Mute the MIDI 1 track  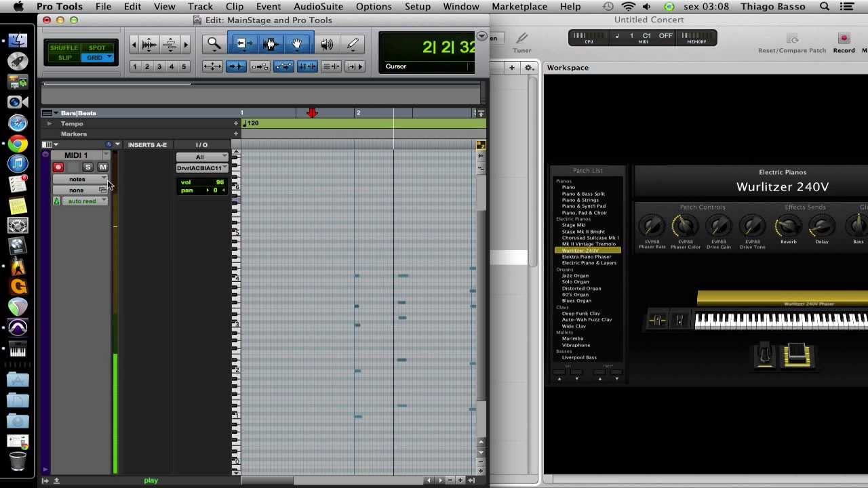pyautogui.click(x=102, y=167)
